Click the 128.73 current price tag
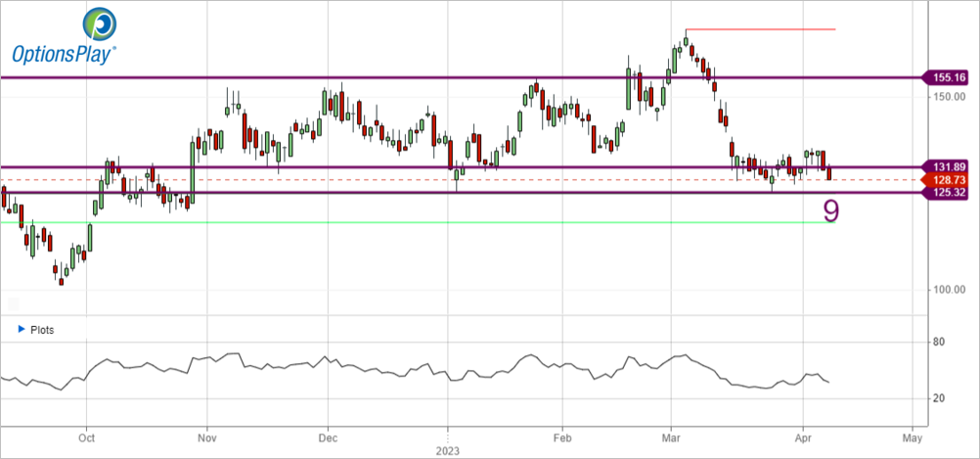Viewport: 980px width, 459px height. tap(946, 180)
